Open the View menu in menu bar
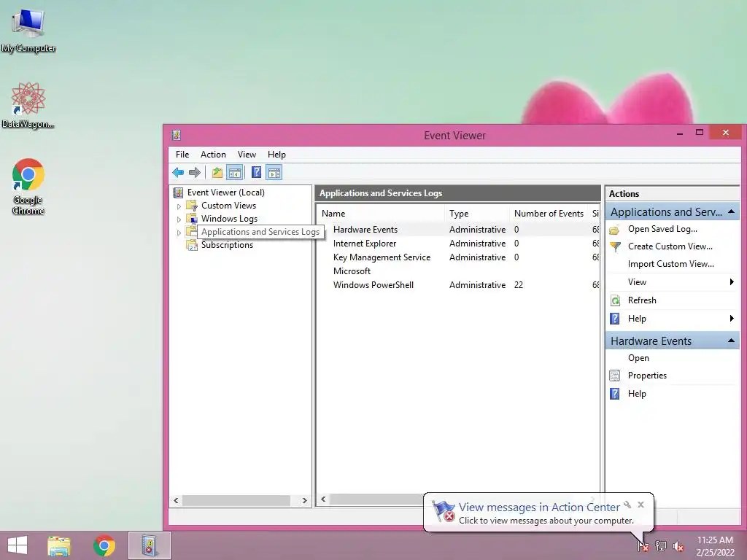 pos(247,155)
